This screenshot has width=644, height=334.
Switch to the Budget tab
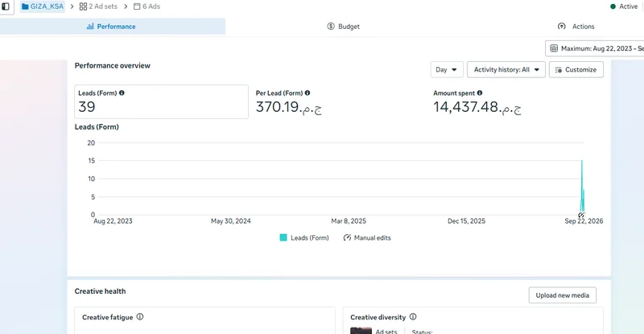(x=343, y=27)
